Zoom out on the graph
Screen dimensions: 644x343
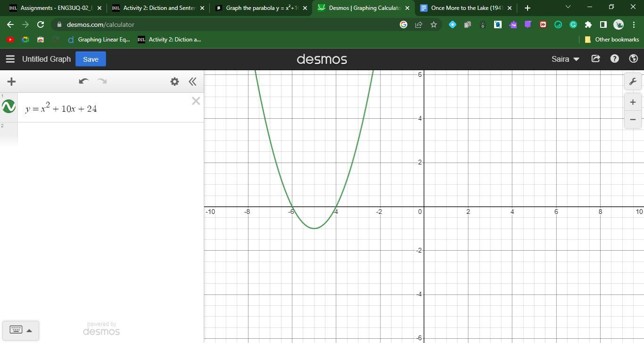point(633,120)
